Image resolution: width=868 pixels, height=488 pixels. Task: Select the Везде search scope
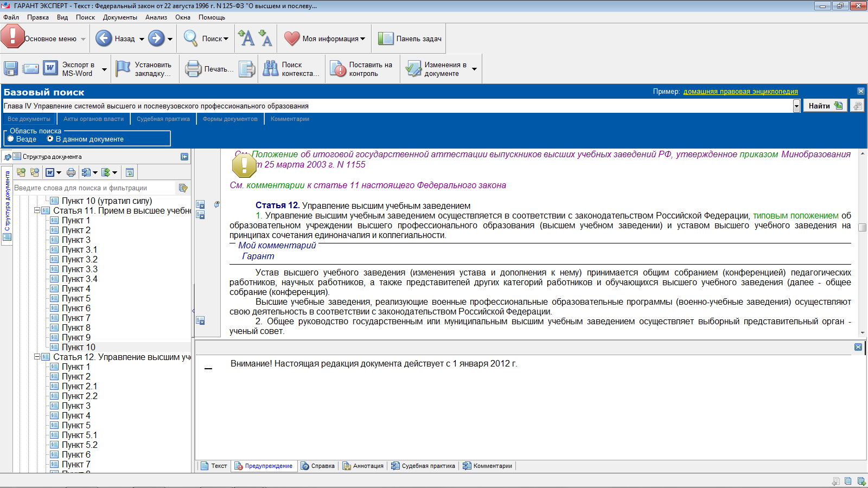point(22,139)
